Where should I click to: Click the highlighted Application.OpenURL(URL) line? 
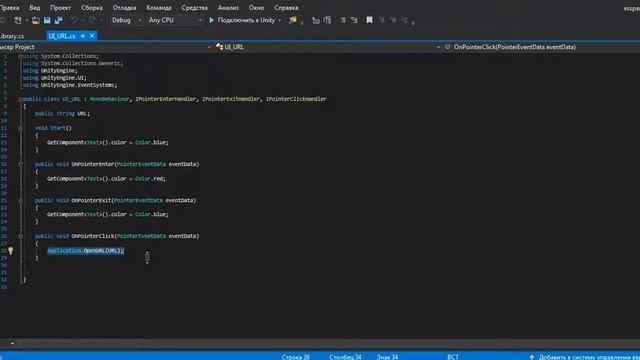(85, 251)
